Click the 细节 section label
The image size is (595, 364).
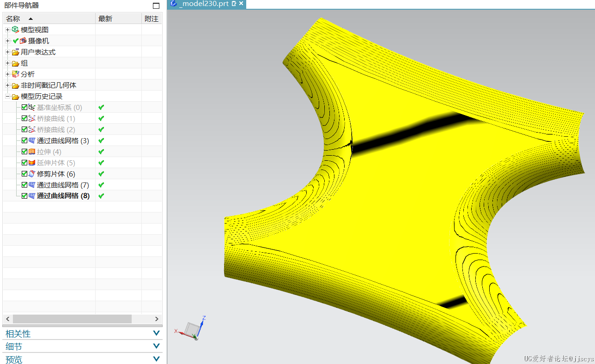tap(14, 346)
